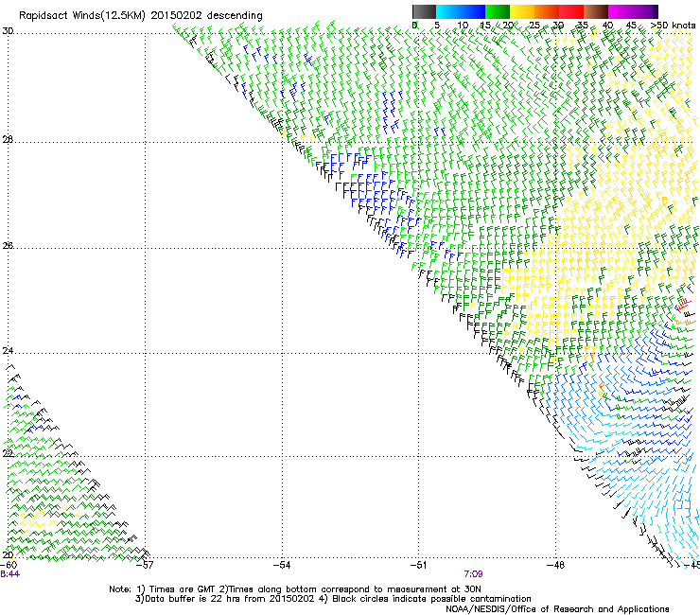Viewport: 700px width, 615px height.
Task: Click the word 'descending' in the title
Action: [235, 16]
